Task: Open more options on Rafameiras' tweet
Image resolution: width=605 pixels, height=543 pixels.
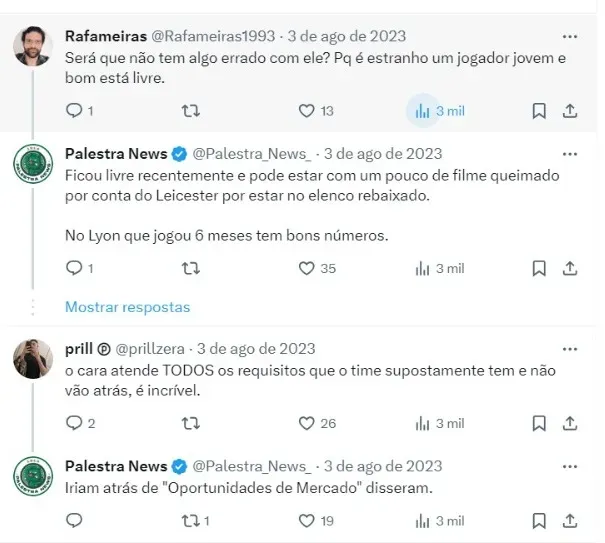Action: coord(570,37)
